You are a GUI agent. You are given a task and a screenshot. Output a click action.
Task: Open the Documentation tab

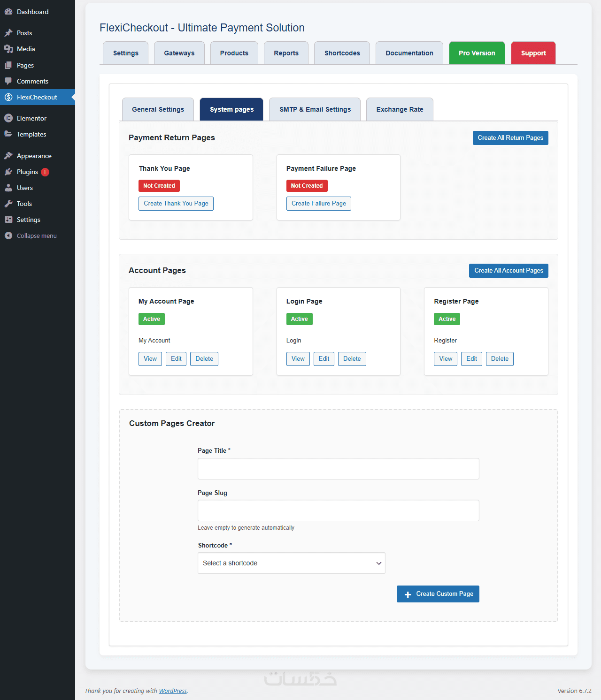(x=409, y=53)
